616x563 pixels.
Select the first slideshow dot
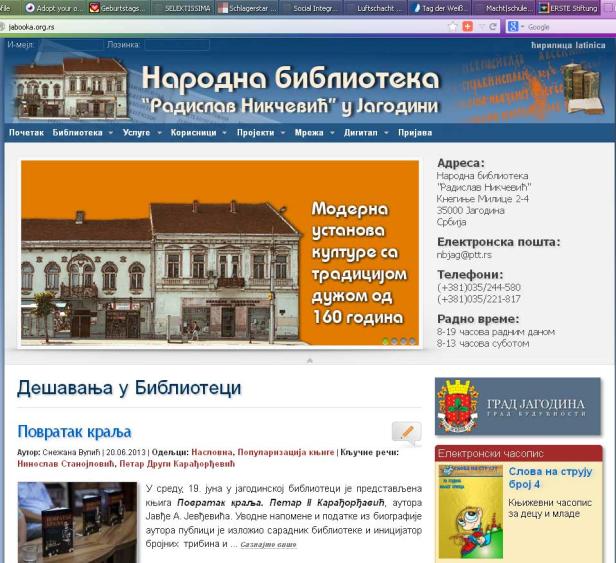(x=385, y=341)
